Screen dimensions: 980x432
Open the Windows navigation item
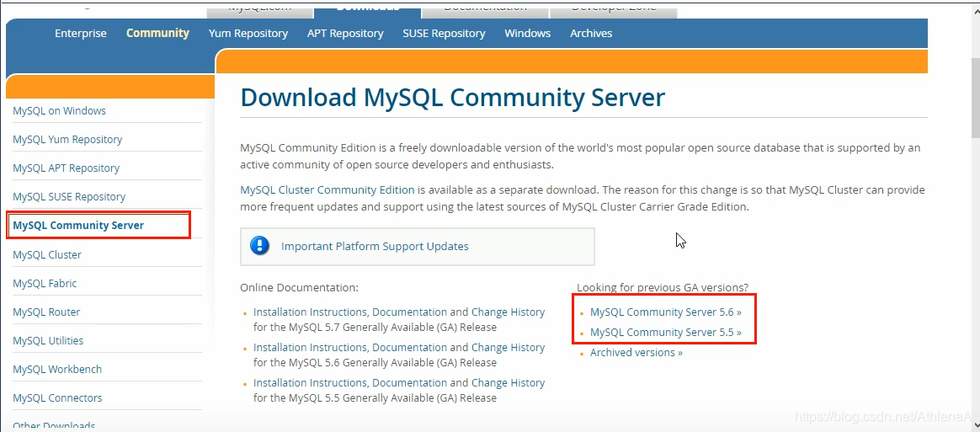[x=528, y=33]
